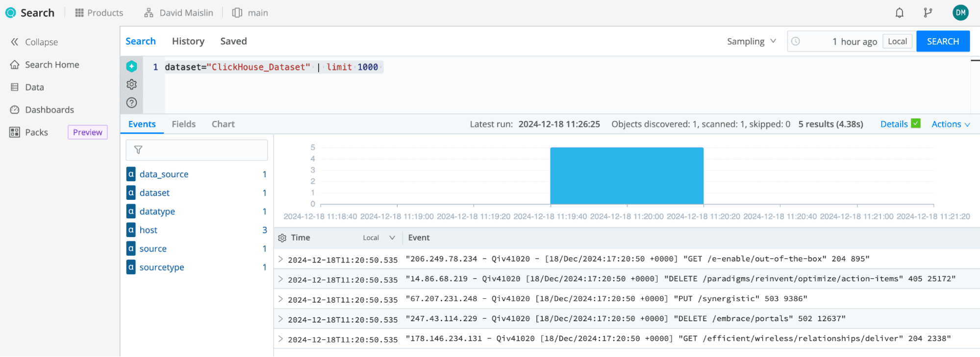Click the blue histogram bar in chart
The image size is (980, 357).
pyautogui.click(x=627, y=176)
